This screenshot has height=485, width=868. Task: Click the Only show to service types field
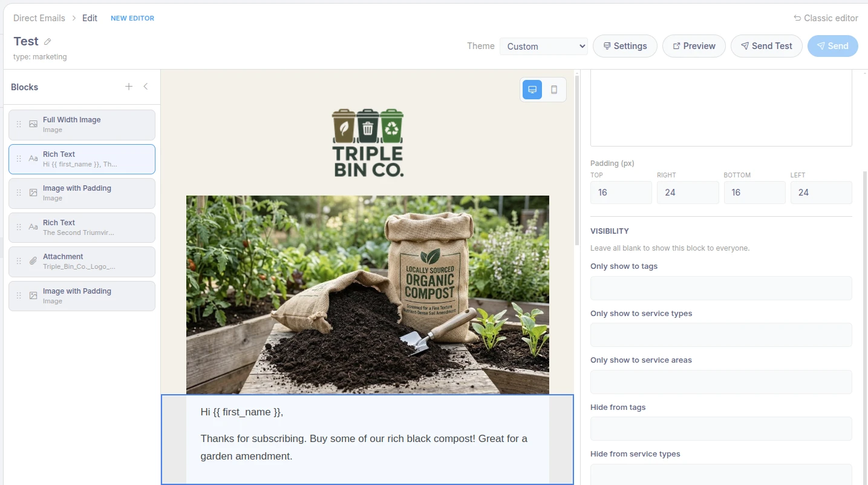(x=721, y=335)
